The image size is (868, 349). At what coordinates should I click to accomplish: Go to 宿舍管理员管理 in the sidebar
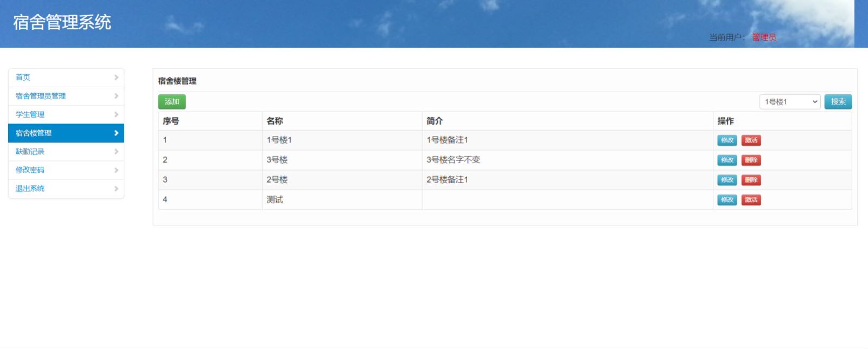(x=66, y=96)
